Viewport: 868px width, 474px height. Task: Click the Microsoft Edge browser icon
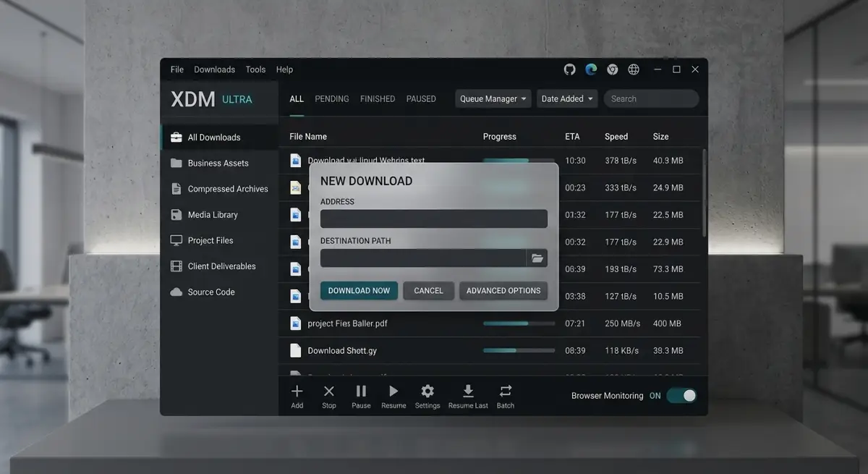[x=591, y=69]
